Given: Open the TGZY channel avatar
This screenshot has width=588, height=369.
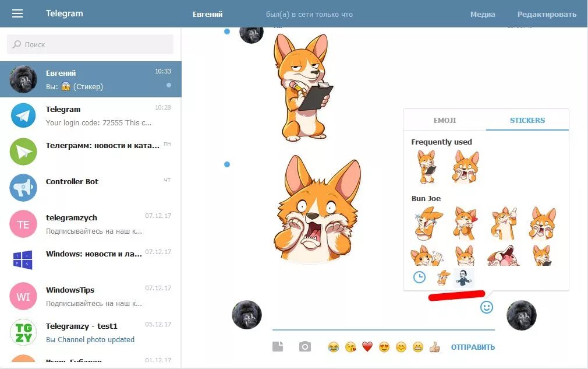Looking at the screenshot, I should [23, 333].
